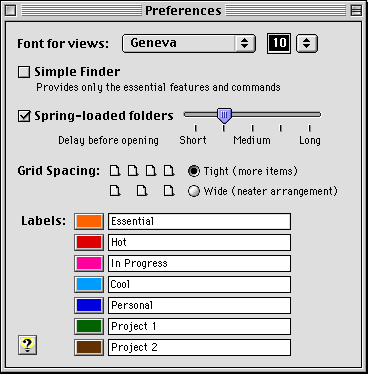
Task: Select Tight (more items) grid spacing
Action: tap(194, 171)
